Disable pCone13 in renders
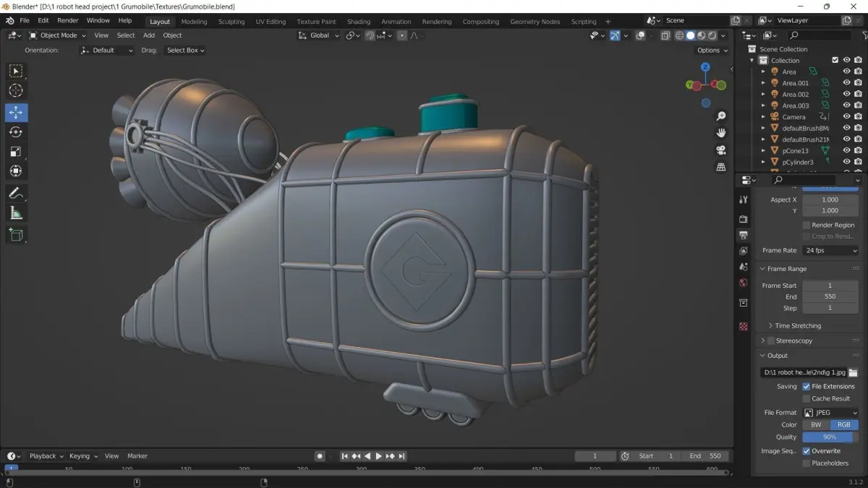 [858, 150]
